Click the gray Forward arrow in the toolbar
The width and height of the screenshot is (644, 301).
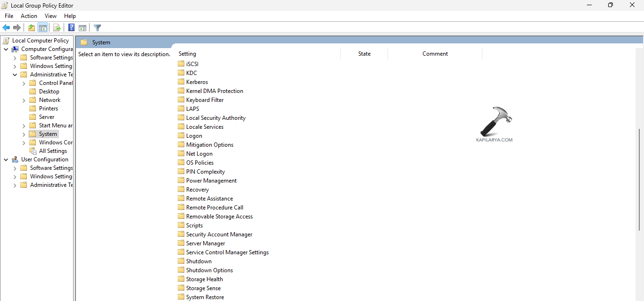(17, 28)
